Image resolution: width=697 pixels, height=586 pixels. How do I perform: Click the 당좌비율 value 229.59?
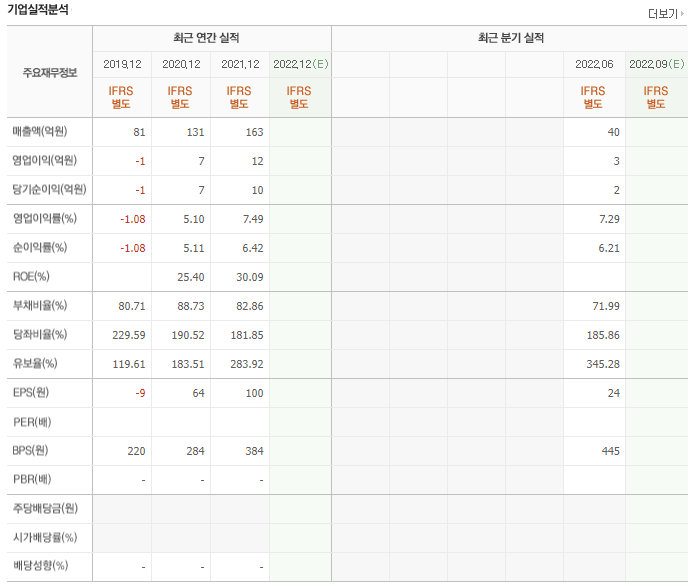pyautogui.click(x=129, y=335)
